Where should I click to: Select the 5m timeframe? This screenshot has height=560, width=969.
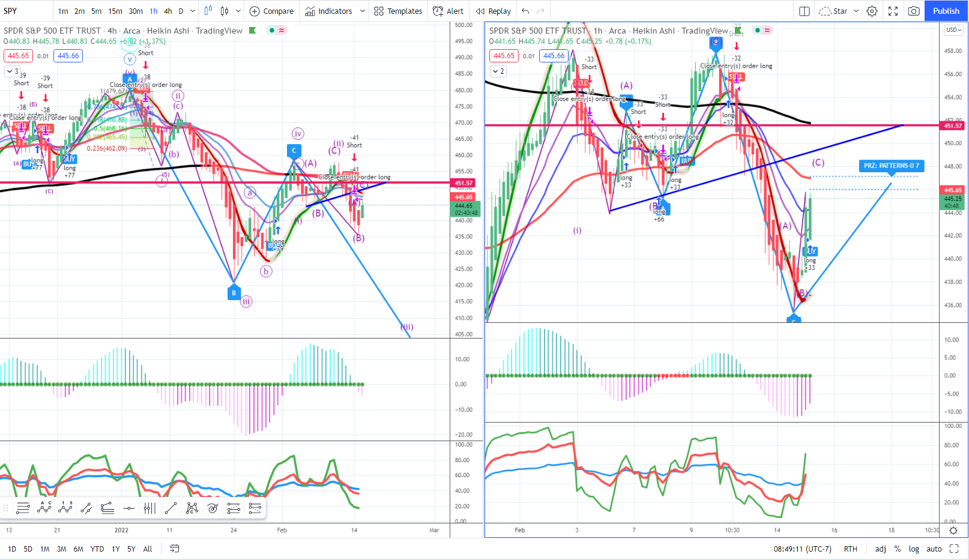[96, 11]
